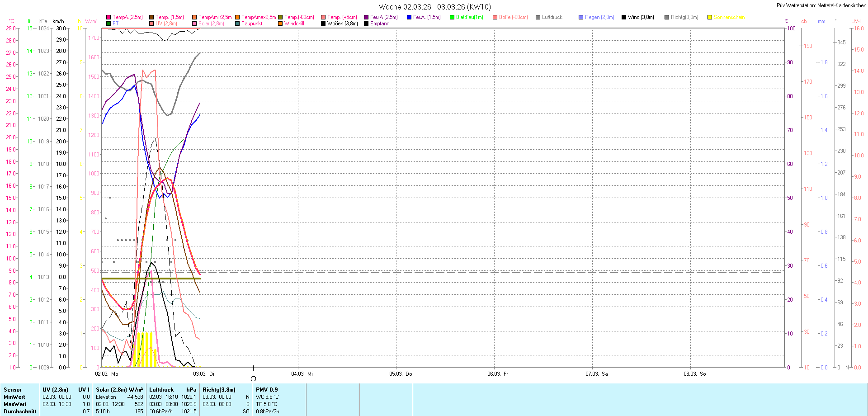The height and width of the screenshot is (416, 868).
Task: Click the Priv.Wetterstation Nettetal-Kaldenkirchen label
Action: 821,5
